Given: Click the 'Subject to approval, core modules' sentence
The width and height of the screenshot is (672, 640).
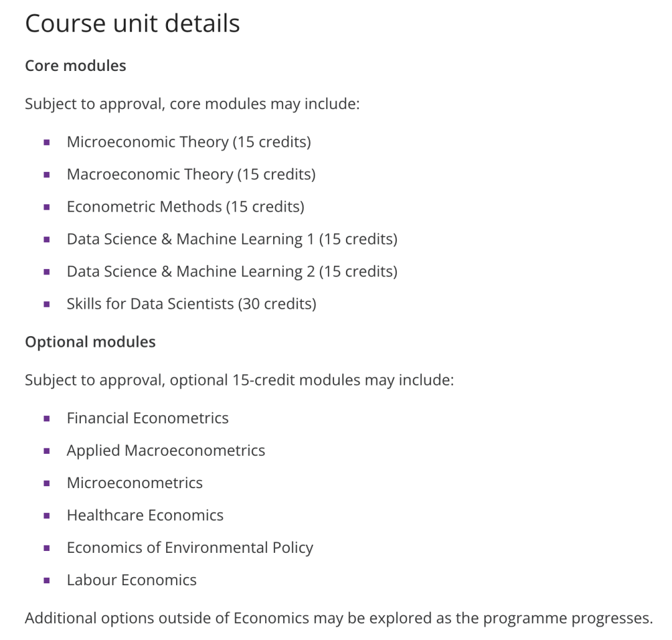Looking at the screenshot, I should (x=192, y=104).
